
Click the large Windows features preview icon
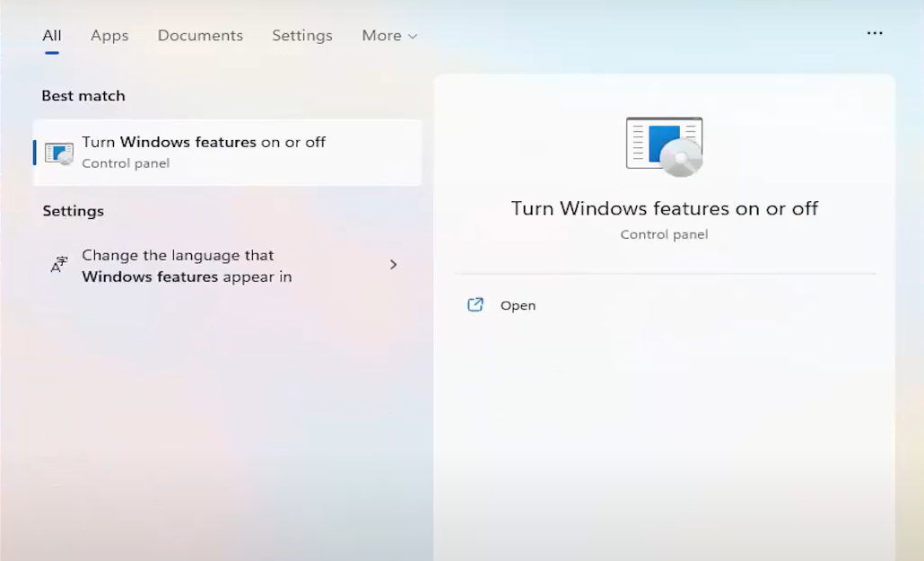(x=665, y=146)
